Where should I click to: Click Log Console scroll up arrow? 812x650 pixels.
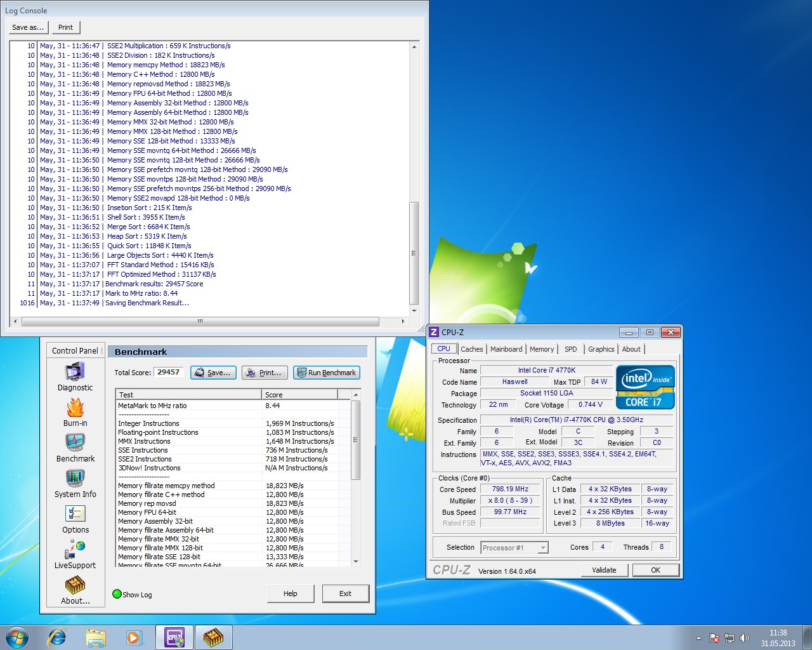pyautogui.click(x=414, y=46)
